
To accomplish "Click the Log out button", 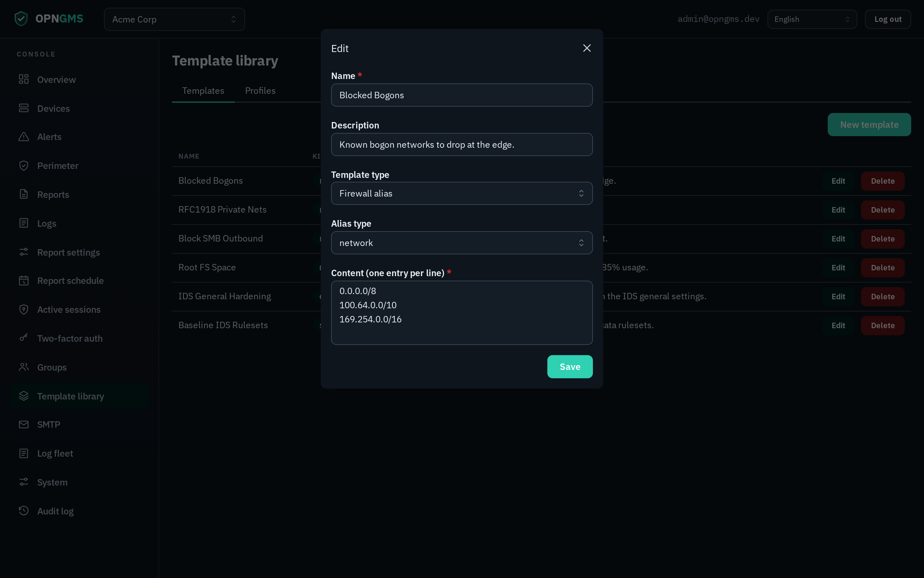I will pyautogui.click(x=888, y=19).
